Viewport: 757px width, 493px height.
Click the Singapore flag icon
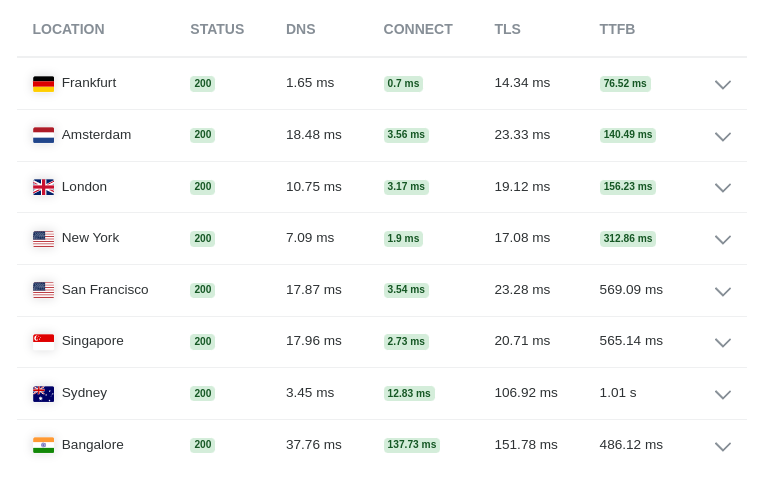(x=43, y=341)
